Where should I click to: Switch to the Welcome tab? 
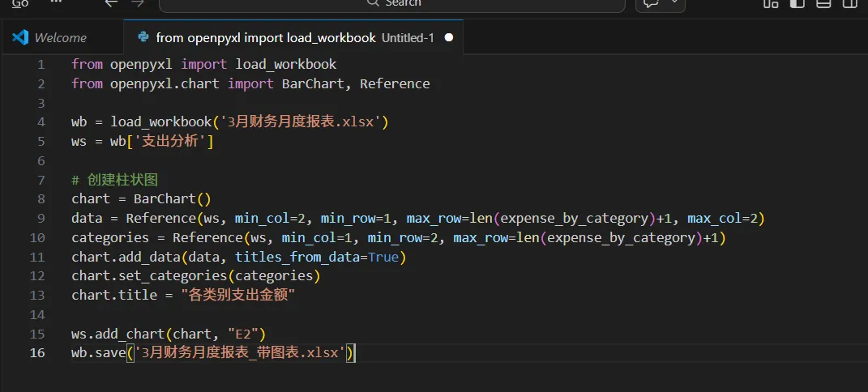tap(61, 37)
